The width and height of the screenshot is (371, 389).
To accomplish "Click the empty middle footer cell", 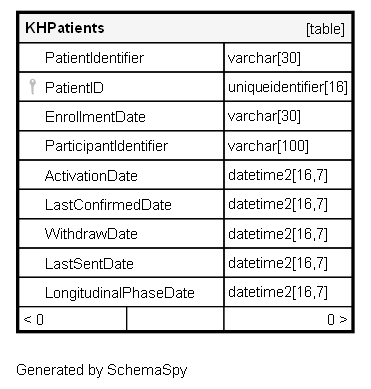I will (x=175, y=319).
